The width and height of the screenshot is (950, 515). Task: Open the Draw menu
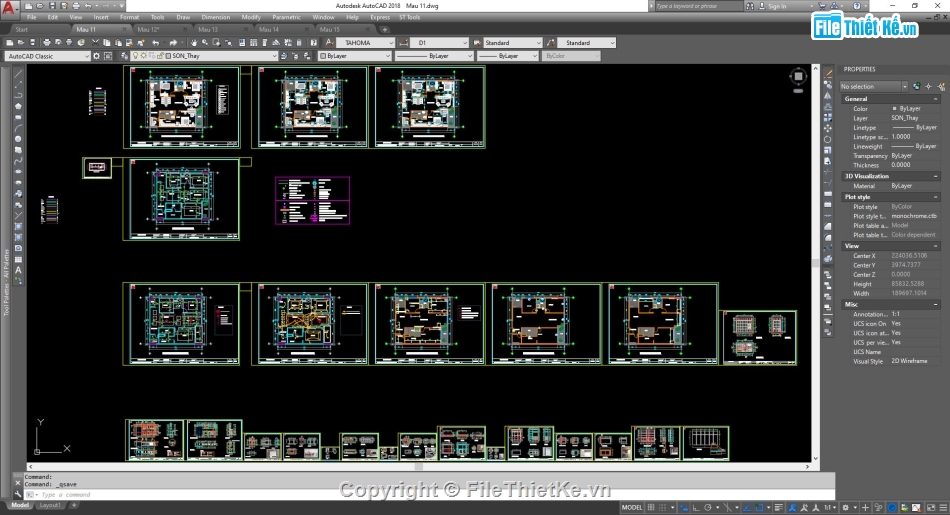183,18
